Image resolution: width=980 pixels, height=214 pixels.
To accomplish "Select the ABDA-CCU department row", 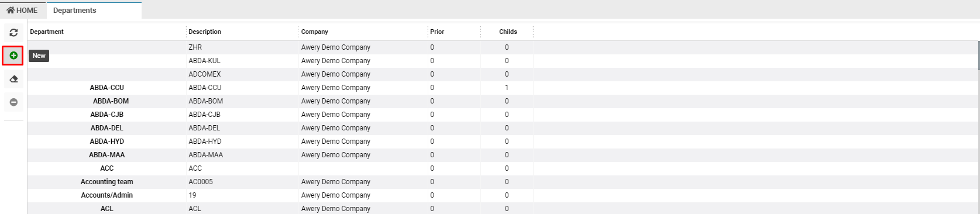I will (x=503, y=88).
